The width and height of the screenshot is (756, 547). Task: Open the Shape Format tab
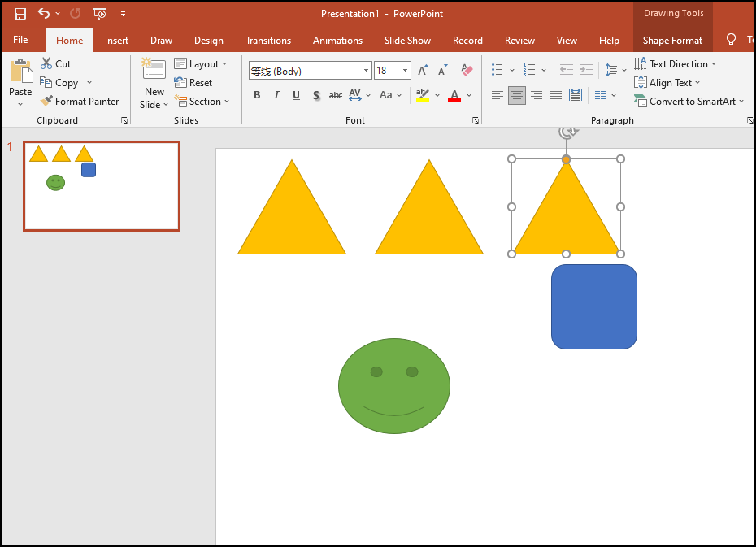[671, 40]
